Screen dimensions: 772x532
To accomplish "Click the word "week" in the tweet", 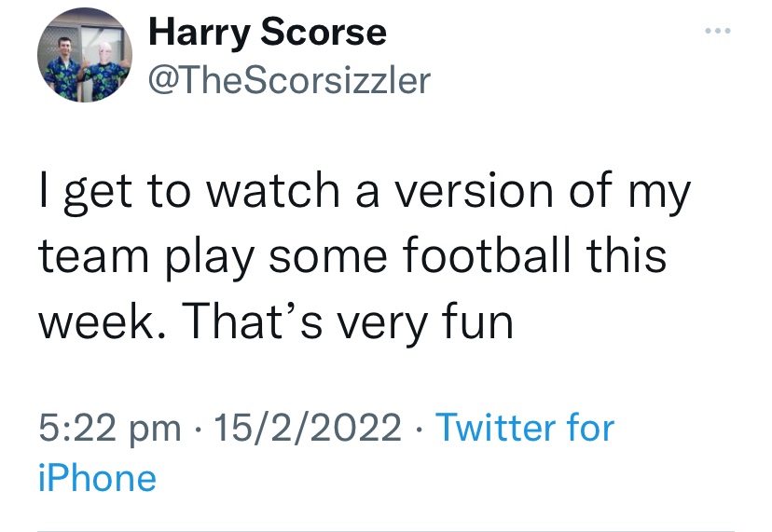I will tap(99, 321).
